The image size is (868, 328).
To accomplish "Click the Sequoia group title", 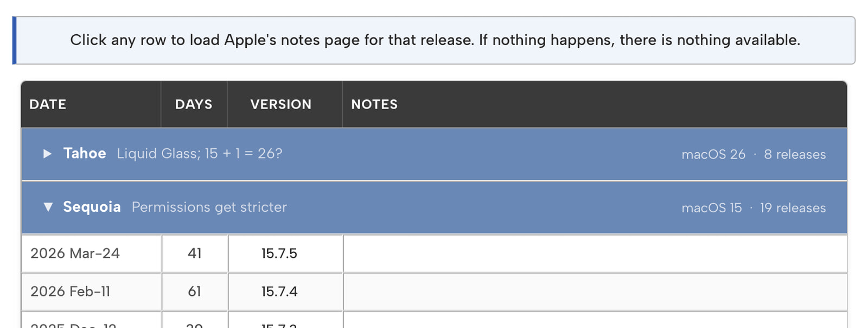I will tap(92, 207).
